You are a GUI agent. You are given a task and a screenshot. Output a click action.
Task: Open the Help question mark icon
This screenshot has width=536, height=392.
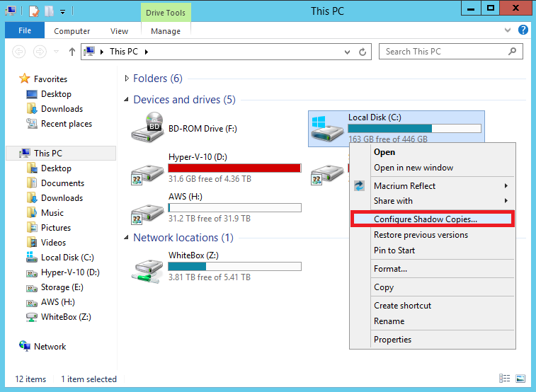click(523, 30)
